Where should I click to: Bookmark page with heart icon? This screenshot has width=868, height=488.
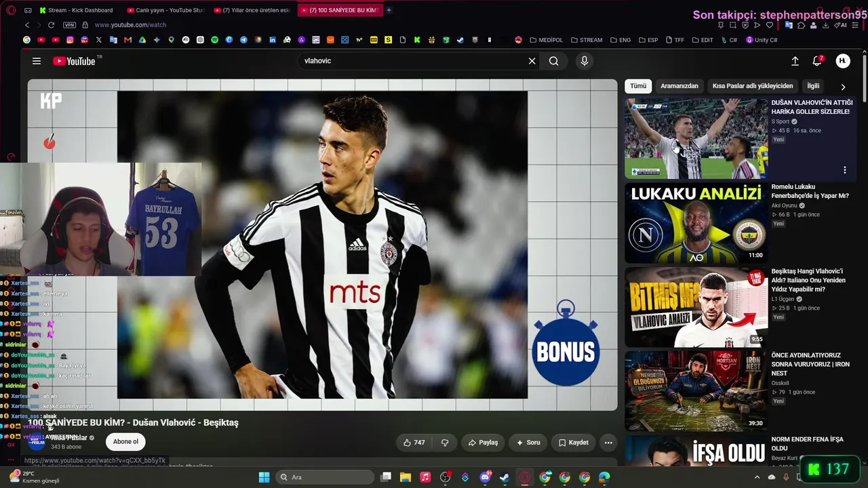click(770, 25)
